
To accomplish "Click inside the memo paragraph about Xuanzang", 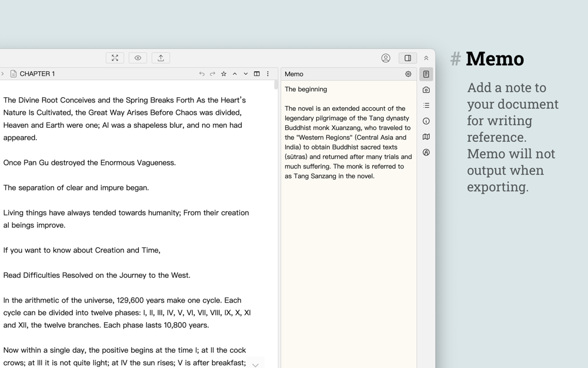I will pos(348,142).
